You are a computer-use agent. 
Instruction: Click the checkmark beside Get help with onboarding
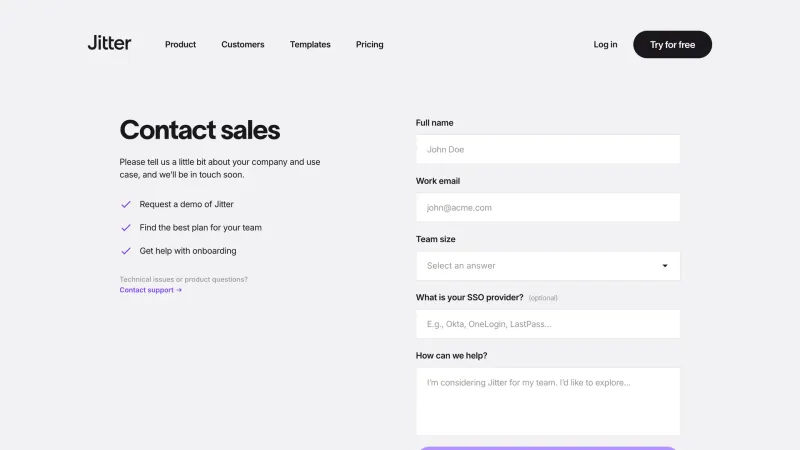tap(126, 251)
